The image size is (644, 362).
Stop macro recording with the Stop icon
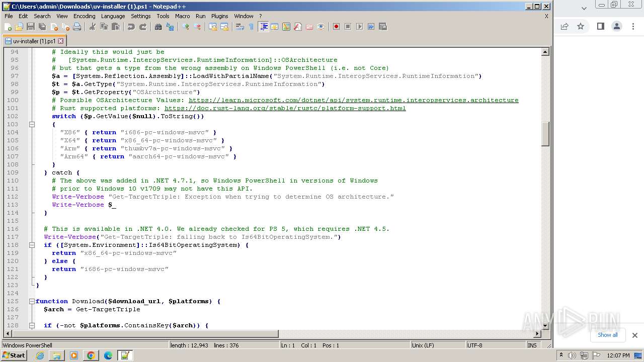(x=348, y=27)
